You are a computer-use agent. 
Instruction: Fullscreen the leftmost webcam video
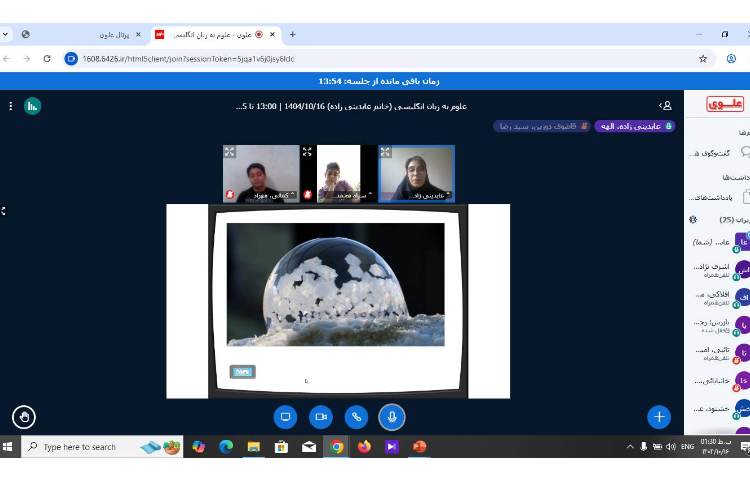(230, 152)
